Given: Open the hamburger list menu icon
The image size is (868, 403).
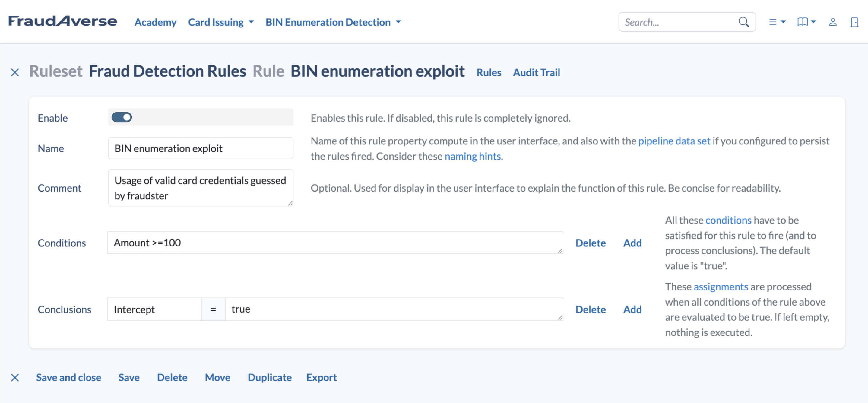Looking at the screenshot, I should pos(777,22).
